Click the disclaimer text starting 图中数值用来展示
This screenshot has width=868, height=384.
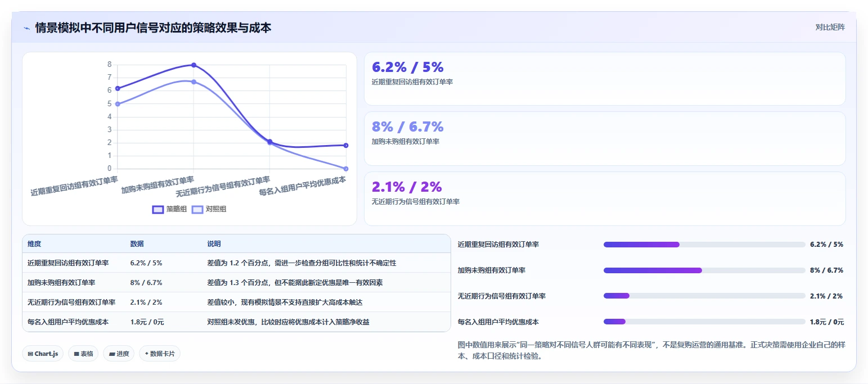click(651, 350)
